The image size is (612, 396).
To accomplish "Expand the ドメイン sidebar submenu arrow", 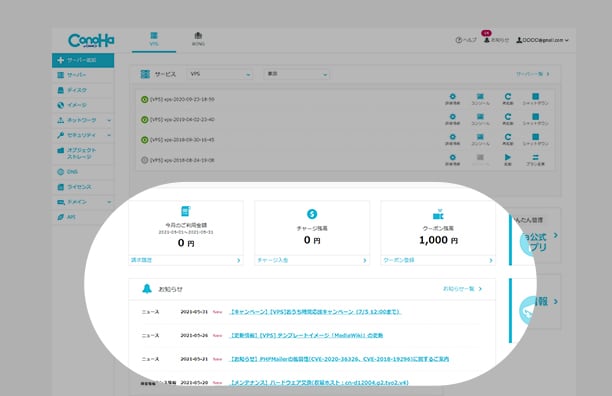I will coord(109,202).
